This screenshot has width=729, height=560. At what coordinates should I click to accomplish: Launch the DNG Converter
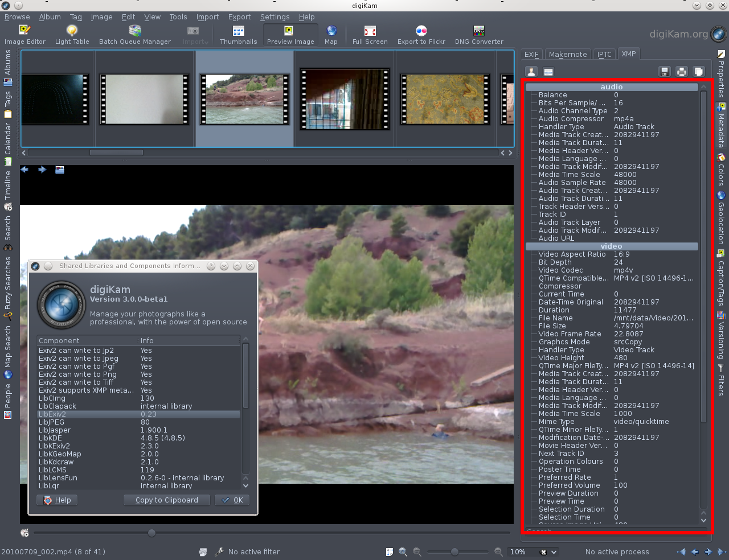pyautogui.click(x=478, y=34)
